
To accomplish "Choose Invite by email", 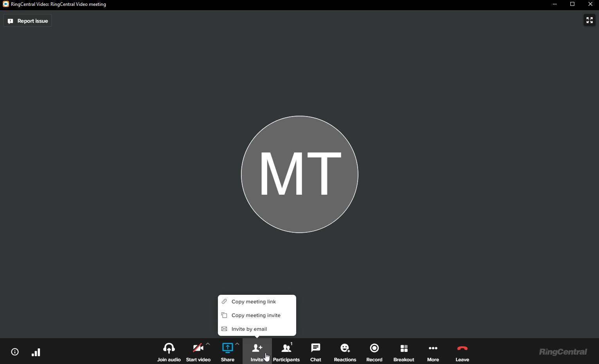I will [x=257, y=329].
